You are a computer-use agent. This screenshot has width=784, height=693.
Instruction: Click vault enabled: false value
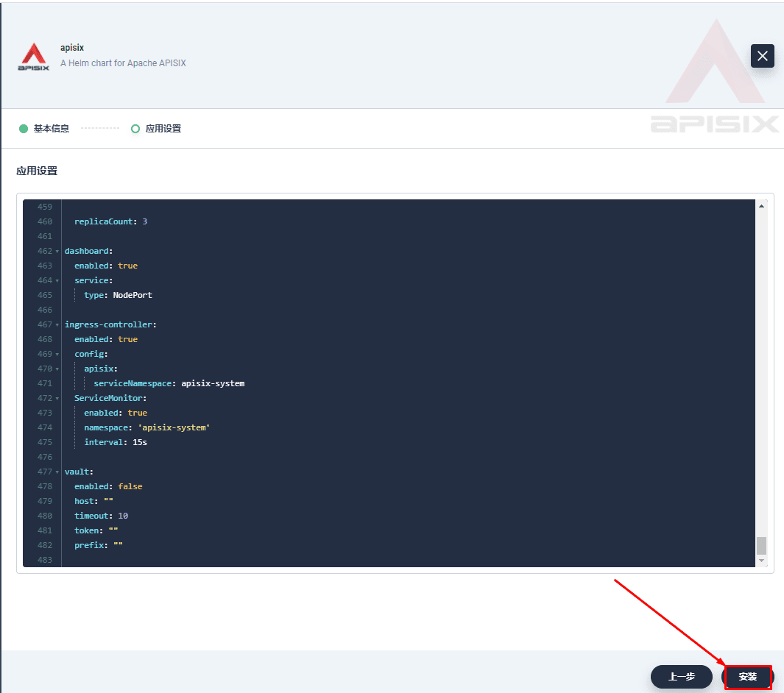point(130,486)
